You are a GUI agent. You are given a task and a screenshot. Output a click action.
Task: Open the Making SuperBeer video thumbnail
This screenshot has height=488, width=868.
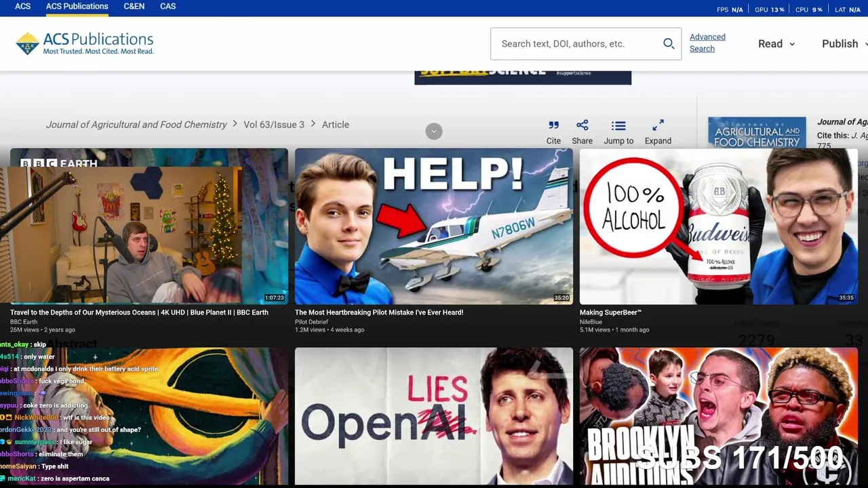point(719,226)
